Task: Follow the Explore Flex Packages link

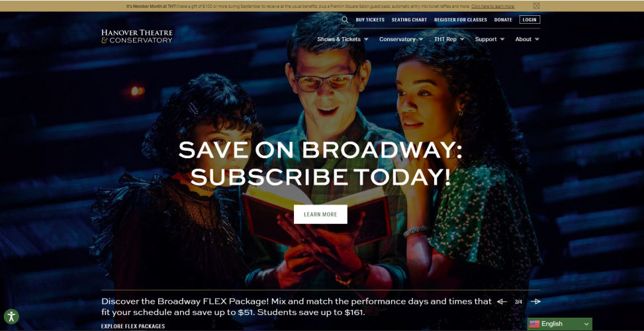Action: [133, 326]
